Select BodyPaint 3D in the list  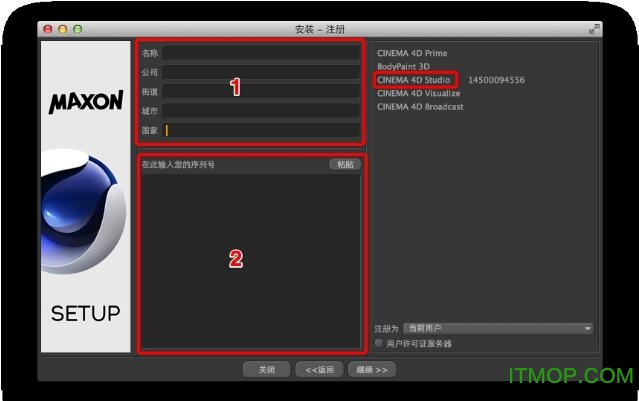click(x=403, y=66)
